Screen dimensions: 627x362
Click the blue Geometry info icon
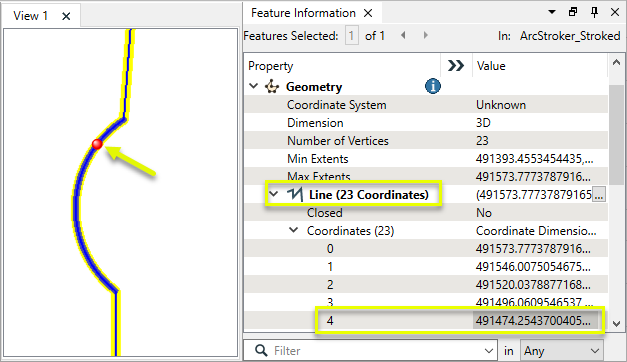pyautogui.click(x=433, y=86)
